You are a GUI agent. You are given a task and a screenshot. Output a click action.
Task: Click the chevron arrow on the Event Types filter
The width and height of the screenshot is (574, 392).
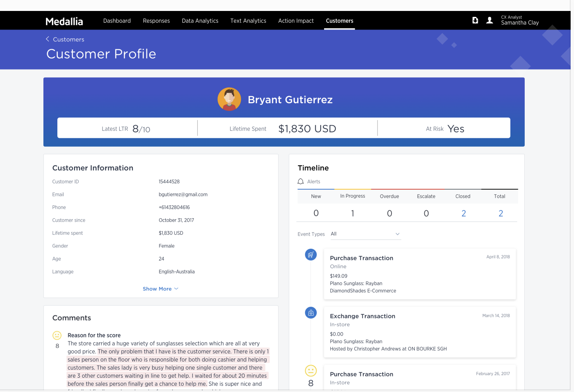click(397, 234)
